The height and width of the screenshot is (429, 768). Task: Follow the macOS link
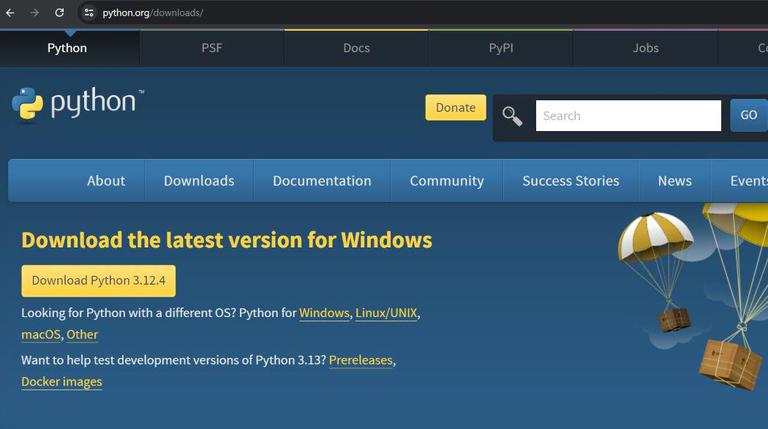pos(41,334)
